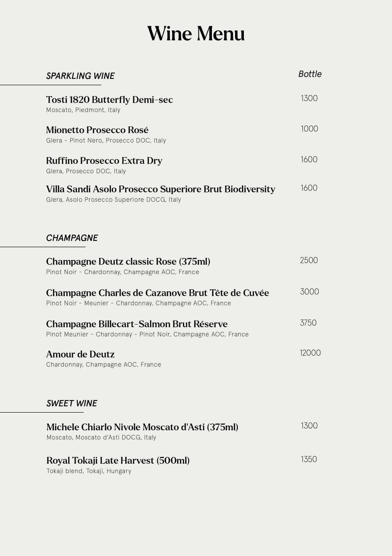Click Royal Tokaji Late Harvest entry
This screenshot has width=392, height=556.
pos(118,460)
